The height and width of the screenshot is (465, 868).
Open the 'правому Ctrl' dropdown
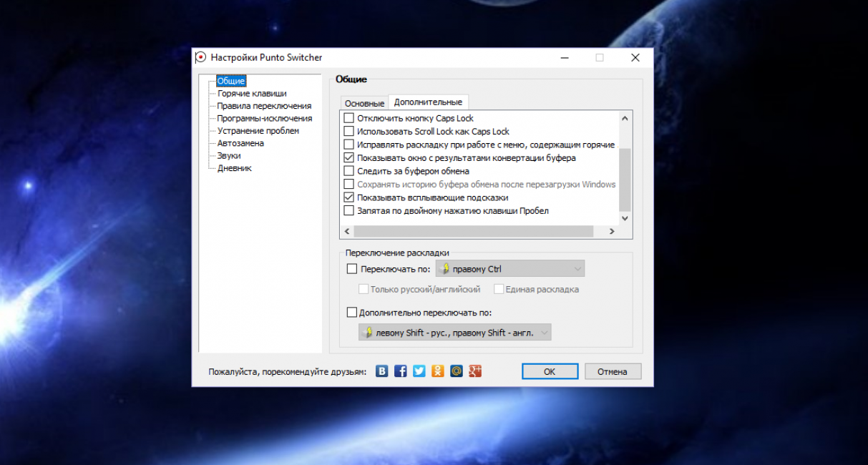tap(510, 269)
